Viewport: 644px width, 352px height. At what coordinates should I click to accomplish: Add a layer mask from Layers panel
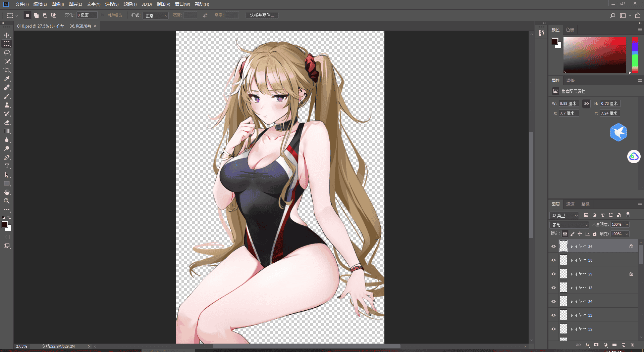tap(596, 345)
